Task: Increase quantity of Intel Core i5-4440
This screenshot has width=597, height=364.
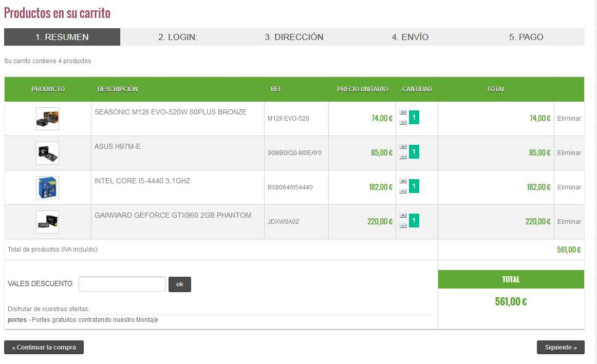Action: coord(403,181)
